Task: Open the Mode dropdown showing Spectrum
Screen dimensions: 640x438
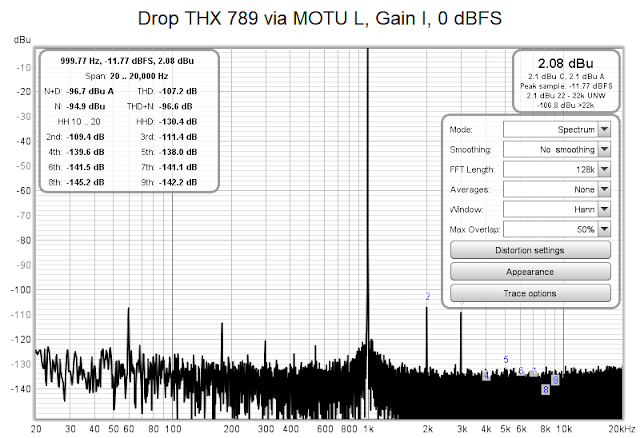Action: [557, 129]
